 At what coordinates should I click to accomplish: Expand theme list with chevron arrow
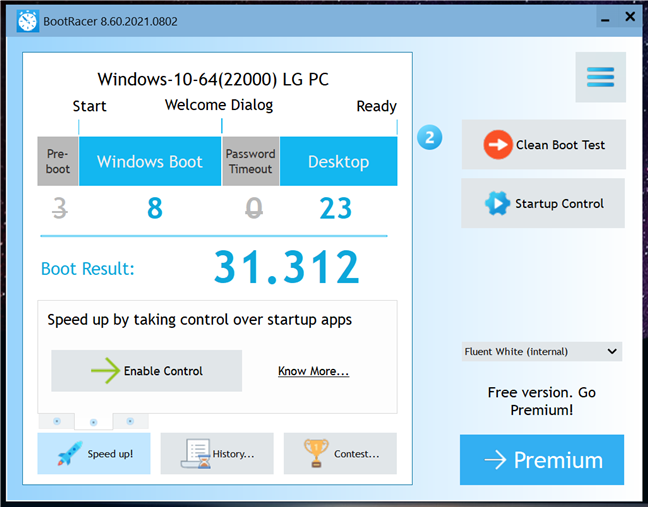[612, 352]
